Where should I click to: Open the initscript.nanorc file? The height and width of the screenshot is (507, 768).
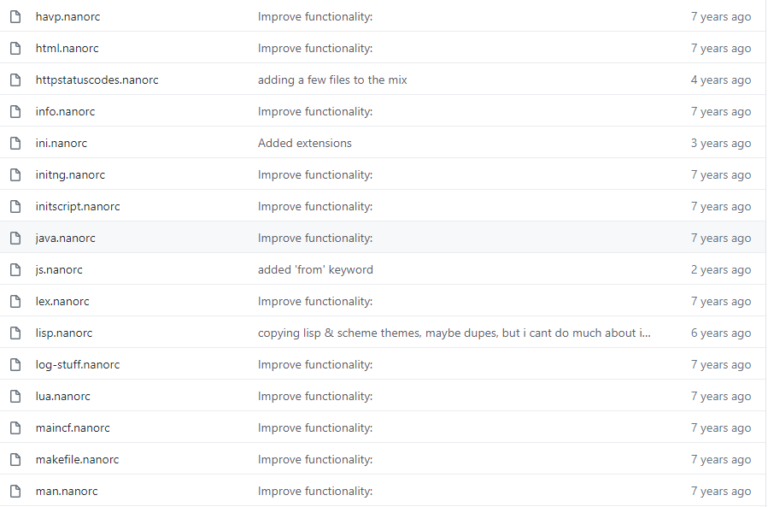point(77,207)
